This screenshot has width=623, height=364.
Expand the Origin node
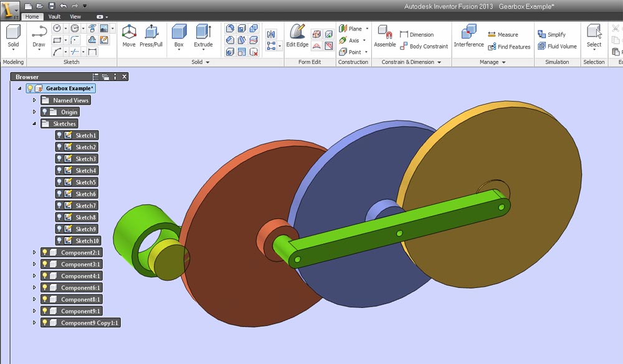coord(34,112)
